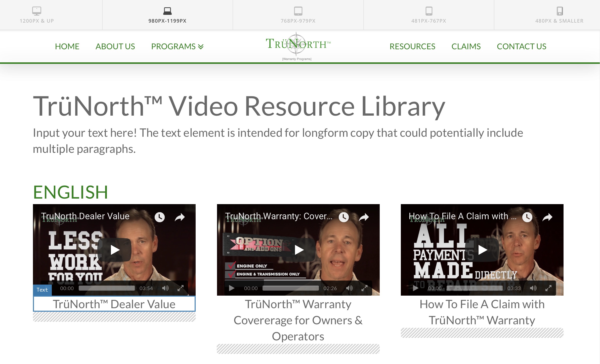Click the Dealer Value video title overlay
This screenshot has width=600, height=364.
(85, 216)
